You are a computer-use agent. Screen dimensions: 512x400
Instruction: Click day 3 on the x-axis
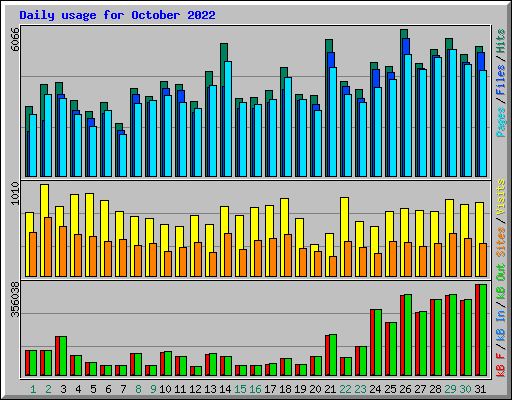click(63, 389)
